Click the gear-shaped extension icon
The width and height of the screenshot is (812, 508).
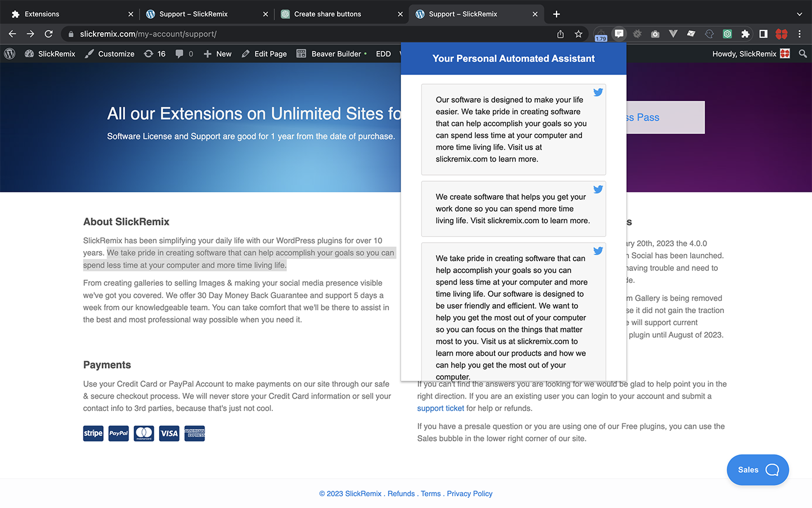(637, 34)
